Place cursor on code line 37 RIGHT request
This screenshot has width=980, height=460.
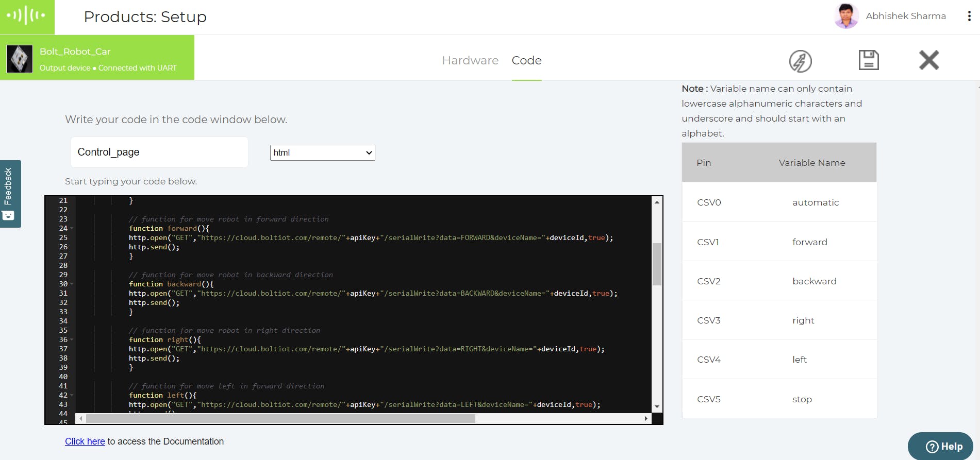367,349
